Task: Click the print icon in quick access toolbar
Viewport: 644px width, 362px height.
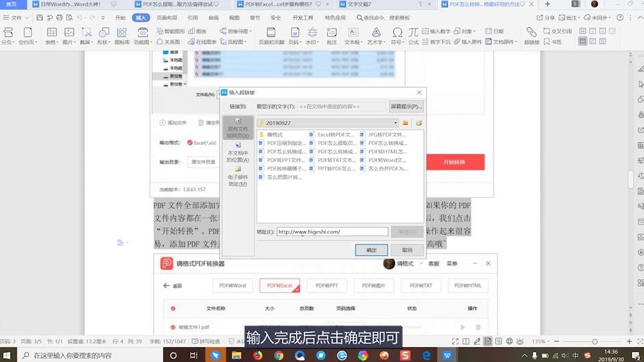Action: tap(60, 18)
